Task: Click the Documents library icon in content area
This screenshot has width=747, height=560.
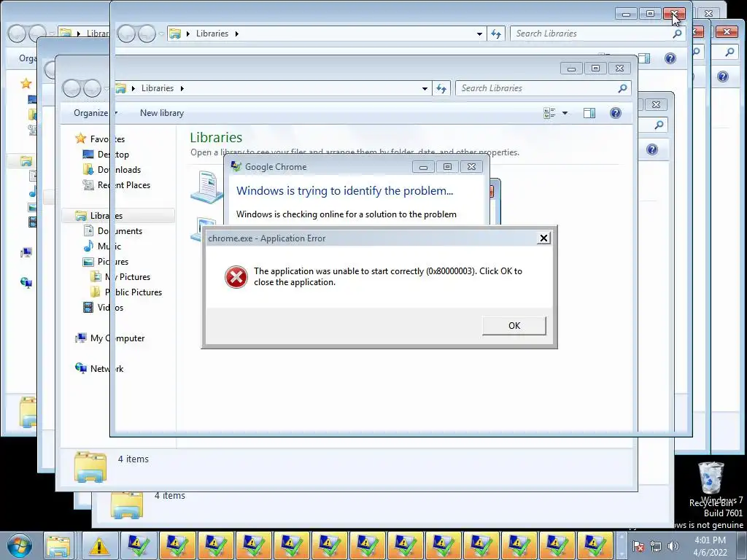Action: [x=206, y=187]
